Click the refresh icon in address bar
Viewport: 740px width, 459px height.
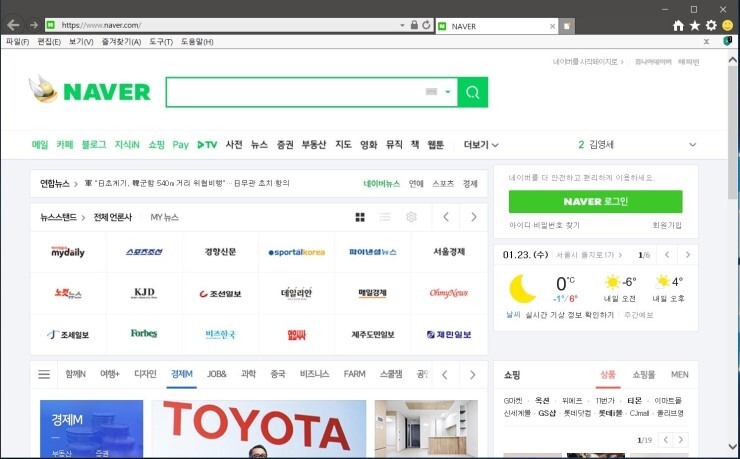coord(426,25)
